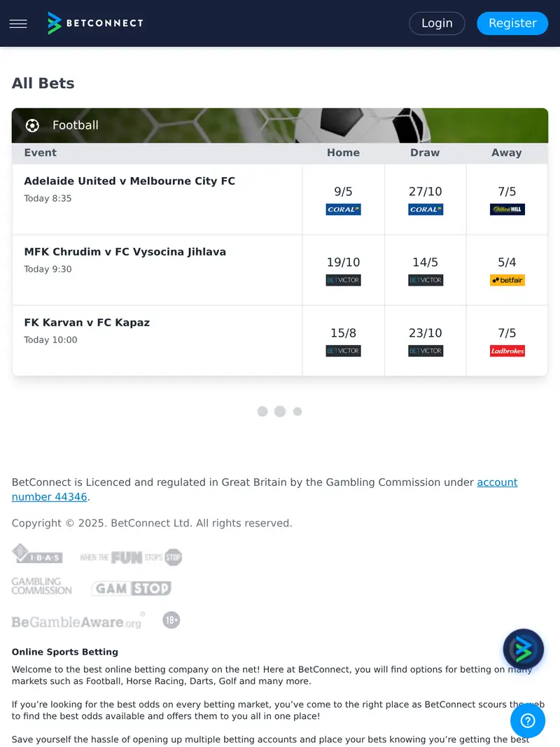
Task: Click the help question mark button
Action: click(527, 720)
